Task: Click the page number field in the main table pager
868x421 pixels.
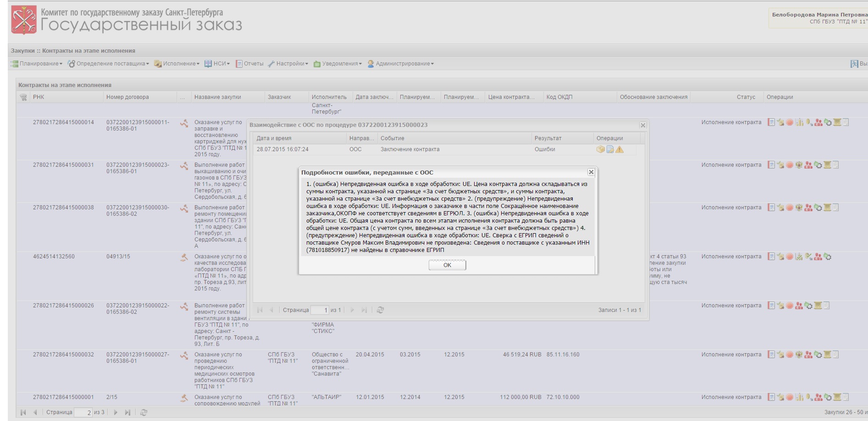Action: (83, 412)
